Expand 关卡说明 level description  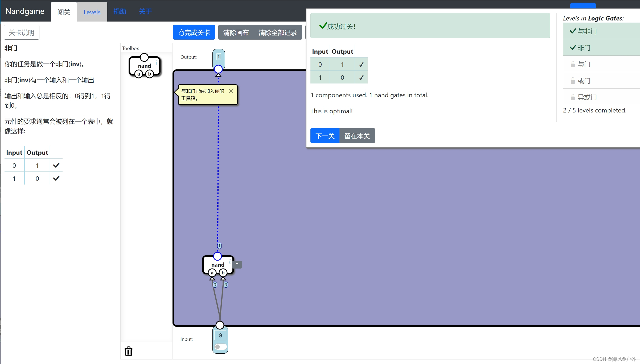click(22, 32)
